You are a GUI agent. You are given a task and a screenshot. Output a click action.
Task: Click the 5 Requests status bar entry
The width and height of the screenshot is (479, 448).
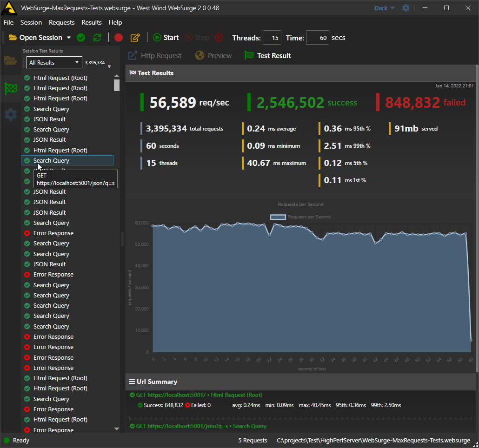pyautogui.click(x=253, y=441)
